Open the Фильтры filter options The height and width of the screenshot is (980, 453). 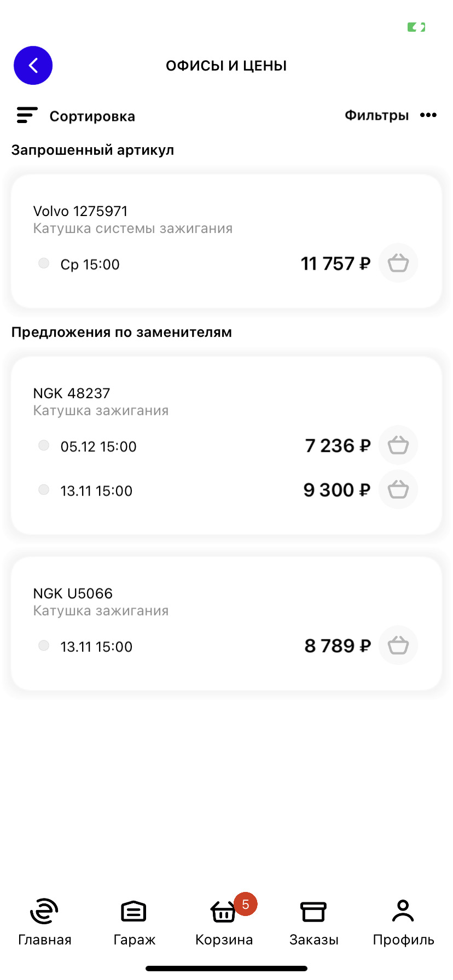click(376, 115)
